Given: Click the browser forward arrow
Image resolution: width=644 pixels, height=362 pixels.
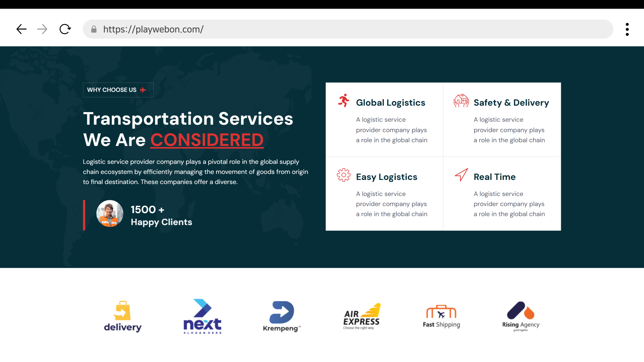Looking at the screenshot, I should pyautogui.click(x=42, y=29).
